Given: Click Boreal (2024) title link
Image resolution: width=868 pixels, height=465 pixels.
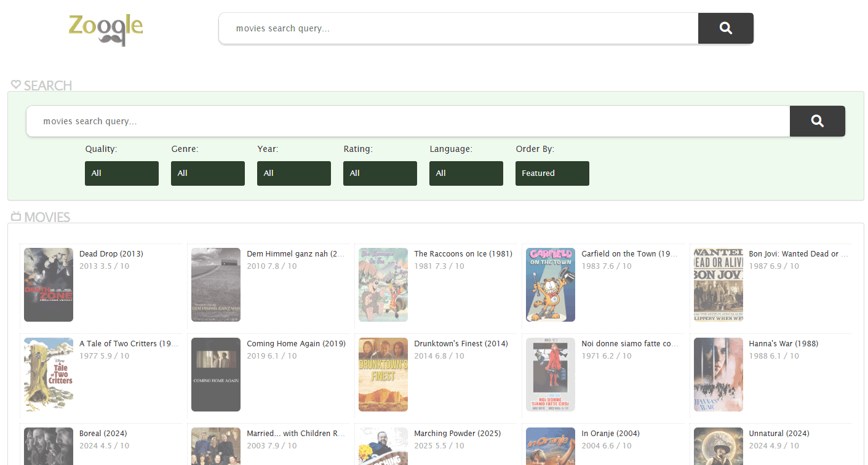Looking at the screenshot, I should (103, 434).
